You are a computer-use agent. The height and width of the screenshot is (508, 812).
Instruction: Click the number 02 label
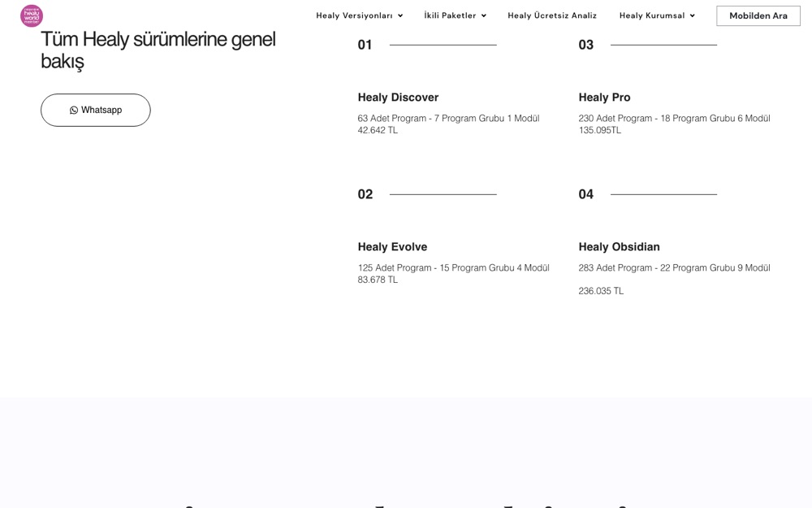[365, 194]
